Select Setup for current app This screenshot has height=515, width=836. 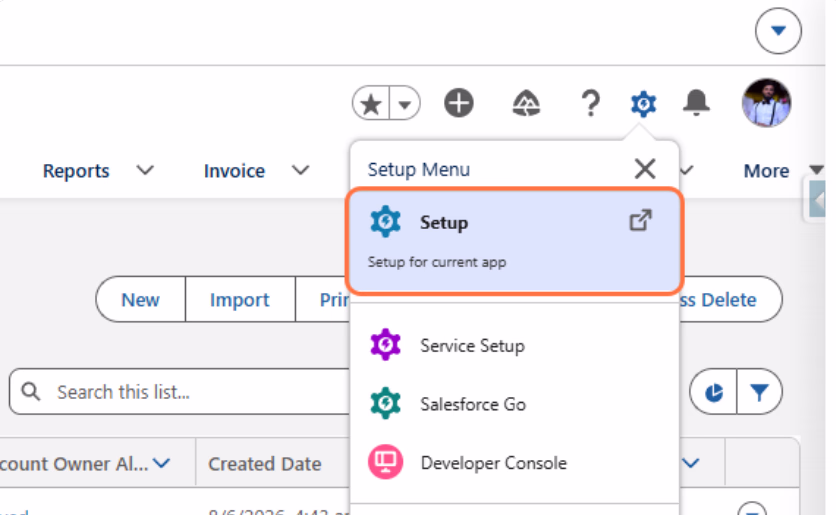(515, 240)
